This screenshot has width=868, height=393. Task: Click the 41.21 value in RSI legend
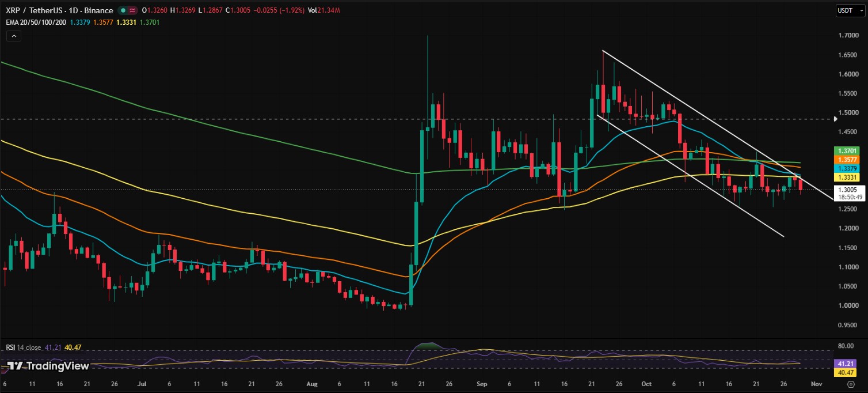[x=52, y=347]
